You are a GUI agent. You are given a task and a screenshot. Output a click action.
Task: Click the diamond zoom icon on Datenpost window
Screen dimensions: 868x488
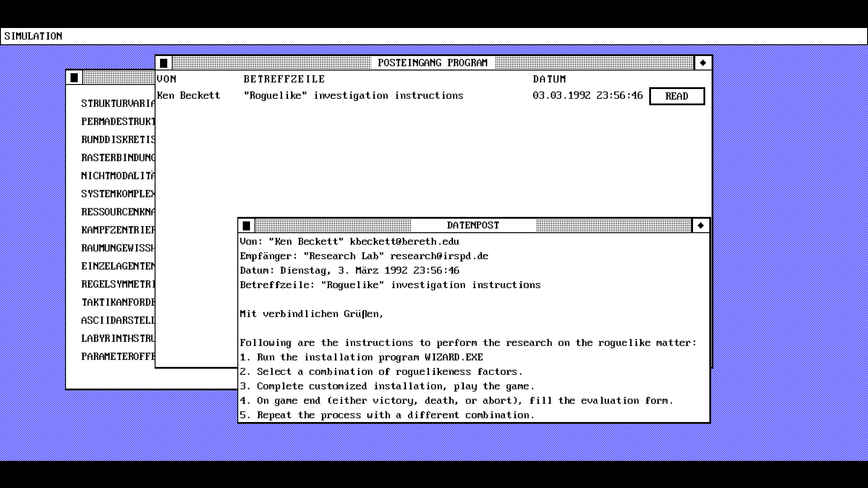click(x=700, y=225)
